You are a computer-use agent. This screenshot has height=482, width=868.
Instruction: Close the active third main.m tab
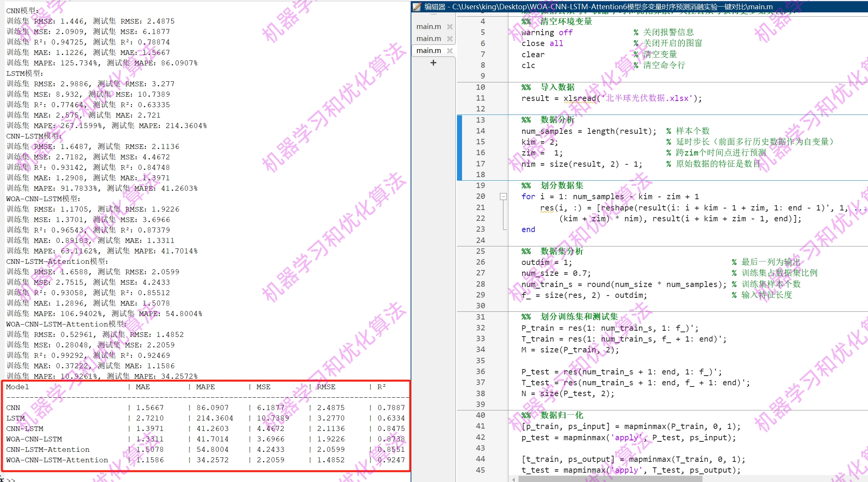(450, 51)
